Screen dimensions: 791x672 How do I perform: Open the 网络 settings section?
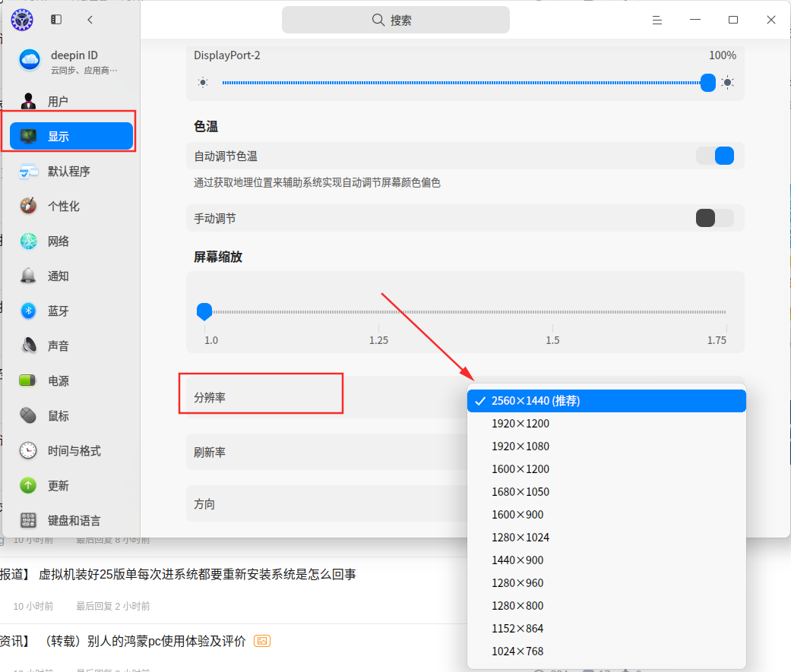71,241
